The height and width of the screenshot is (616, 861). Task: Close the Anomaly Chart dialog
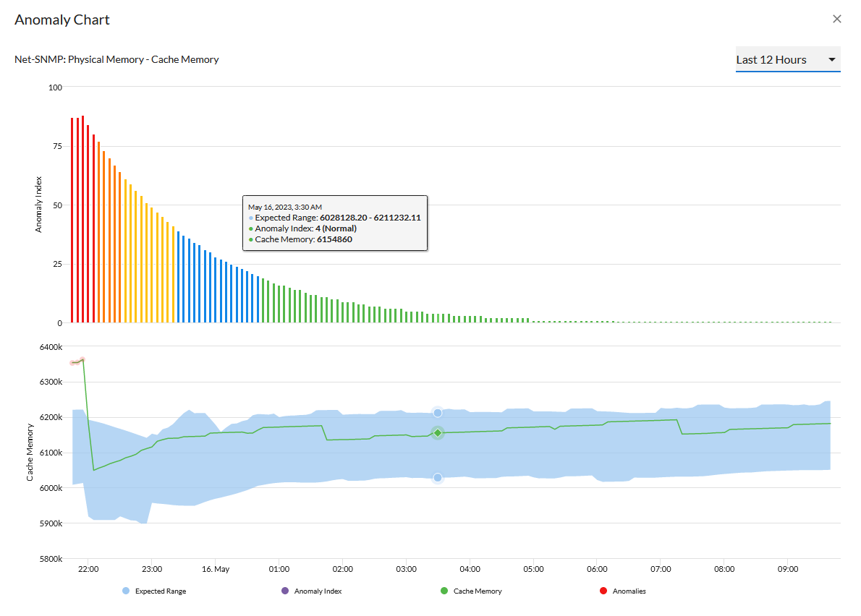(x=836, y=20)
